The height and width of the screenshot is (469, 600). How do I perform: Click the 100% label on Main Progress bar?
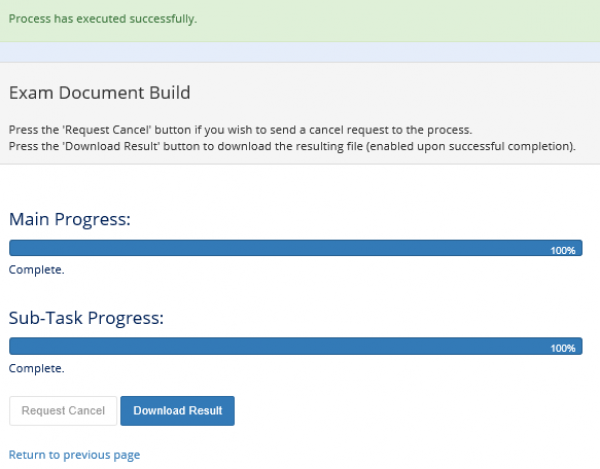point(563,251)
